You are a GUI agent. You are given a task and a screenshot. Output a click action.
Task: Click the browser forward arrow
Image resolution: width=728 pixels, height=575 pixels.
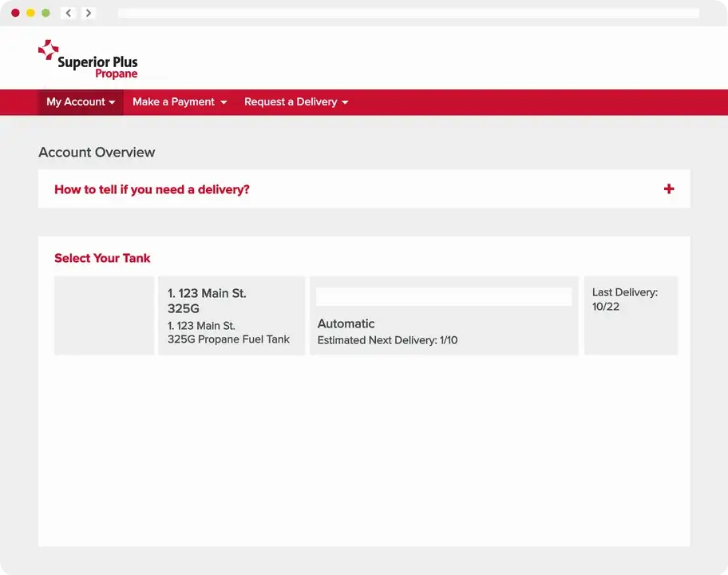point(88,13)
